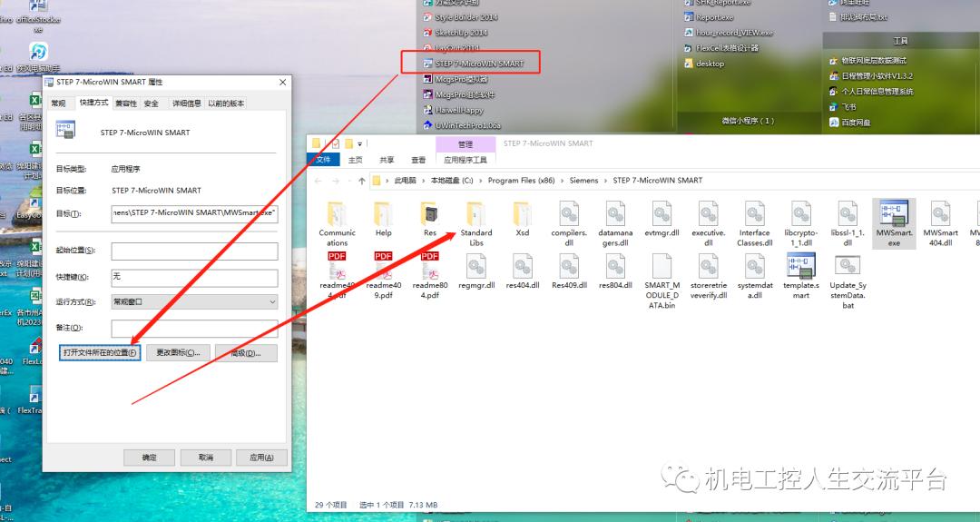Select systemdata.dll file
Viewport: 980px width, 522px height.
754,276
